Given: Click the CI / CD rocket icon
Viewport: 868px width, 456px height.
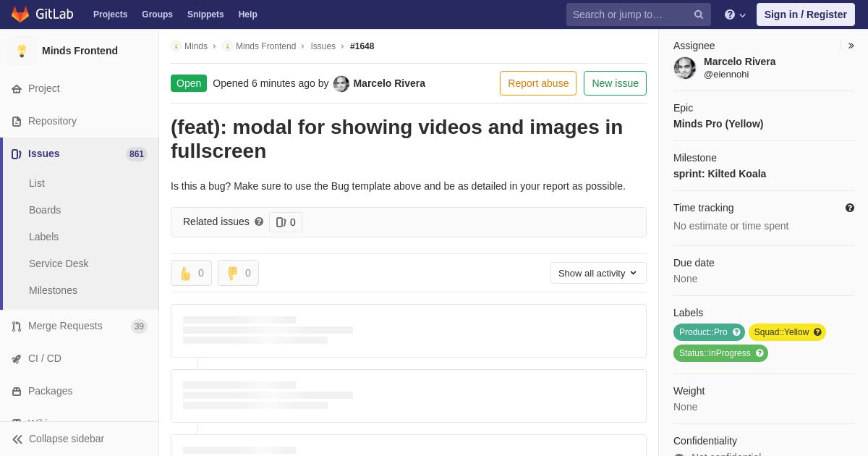Looking at the screenshot, I should pyautogui.click(x=17, y=359).
